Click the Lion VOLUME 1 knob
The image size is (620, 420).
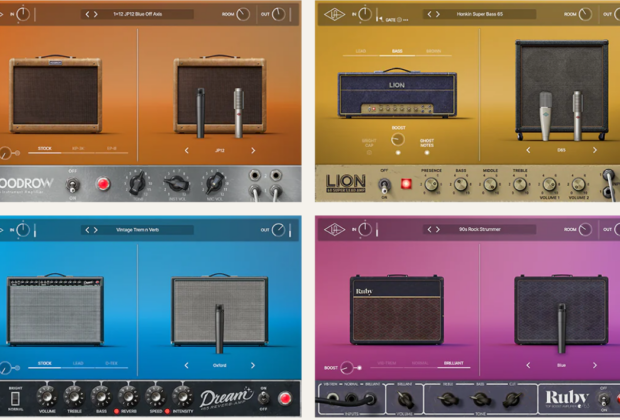pyautogui.click(x=549, y=184)
